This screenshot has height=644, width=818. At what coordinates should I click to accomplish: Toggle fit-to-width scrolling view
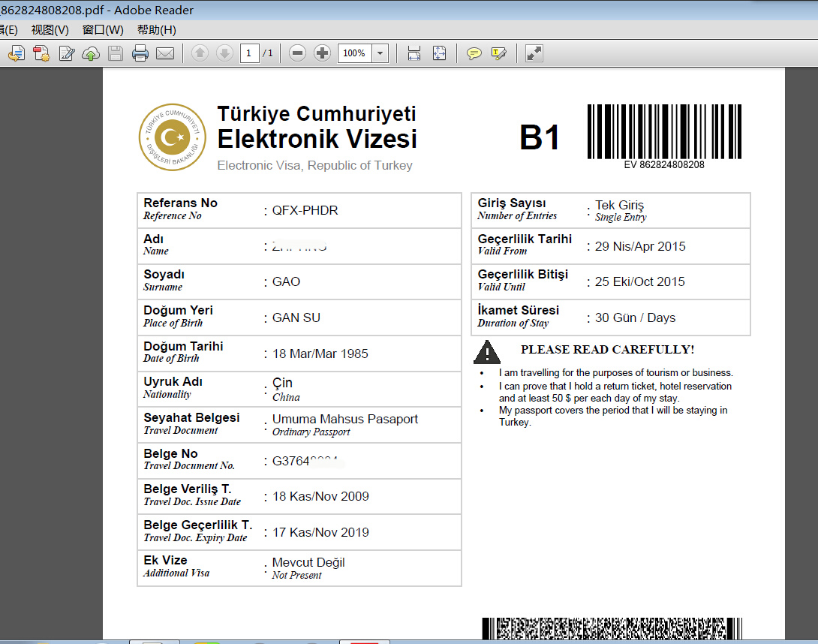[414, 53]
